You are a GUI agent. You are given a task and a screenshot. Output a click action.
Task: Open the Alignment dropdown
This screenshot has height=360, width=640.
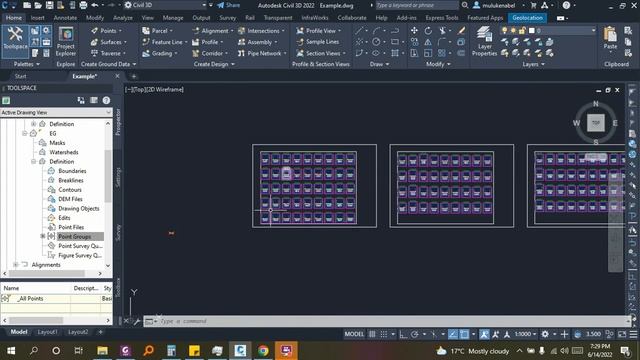tap(213, 31)
